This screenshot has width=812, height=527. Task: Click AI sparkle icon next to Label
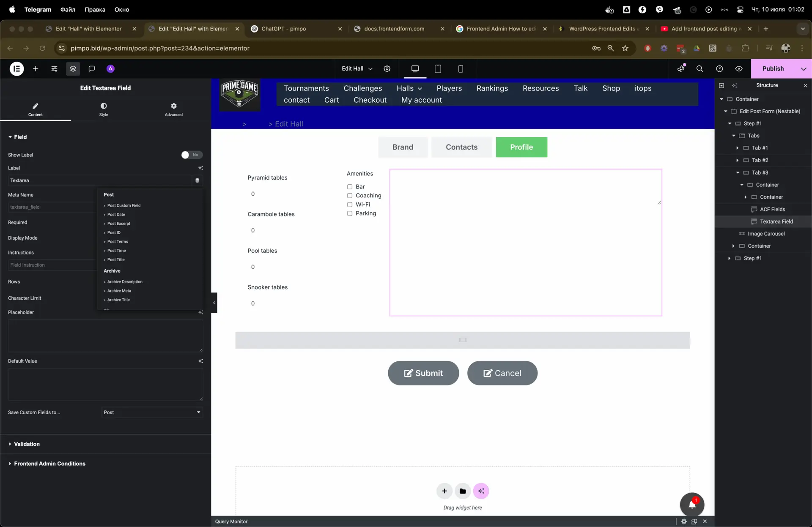(x=200, y=168)
